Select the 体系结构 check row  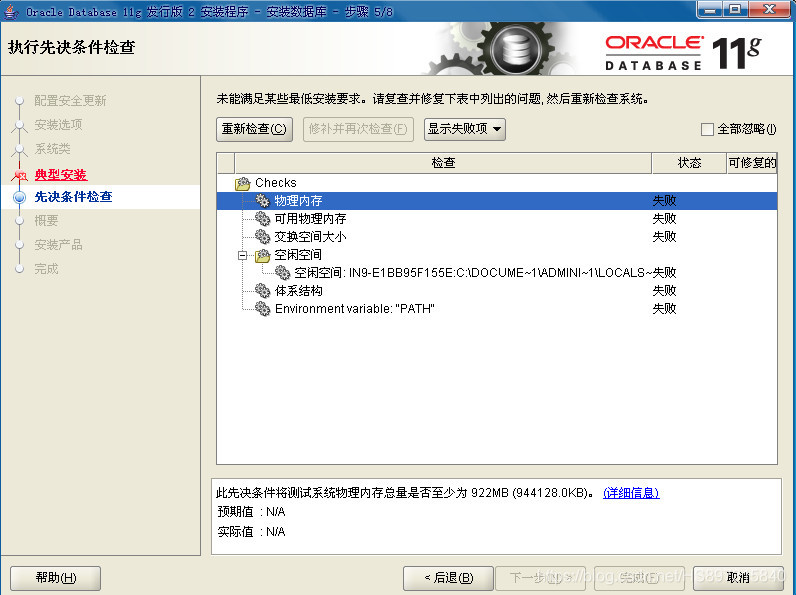(497, 291)
